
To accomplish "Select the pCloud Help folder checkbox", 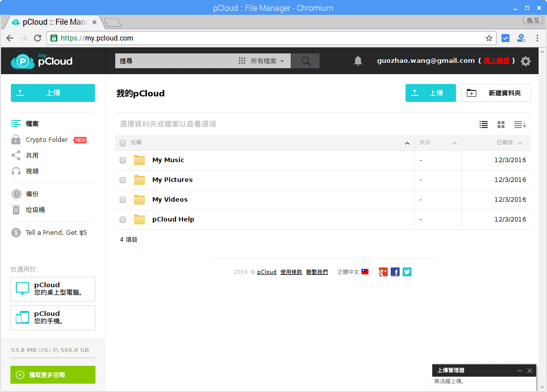I will tap(122, 219).
